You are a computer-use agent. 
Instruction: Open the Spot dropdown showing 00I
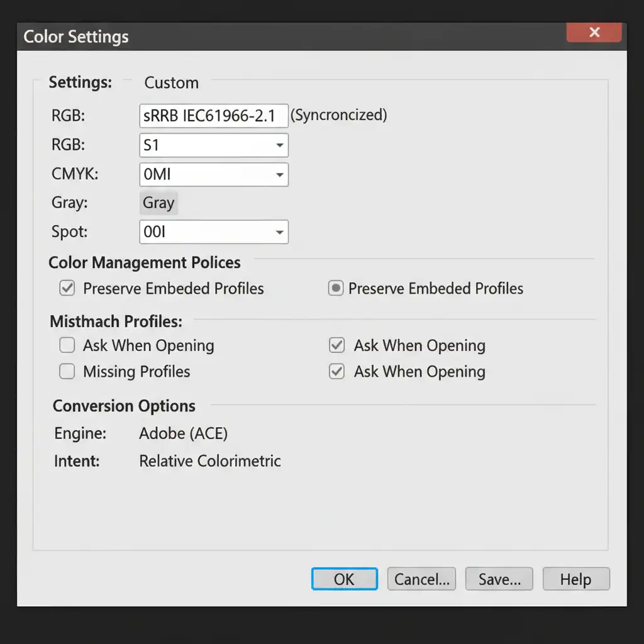coord(279,232)
